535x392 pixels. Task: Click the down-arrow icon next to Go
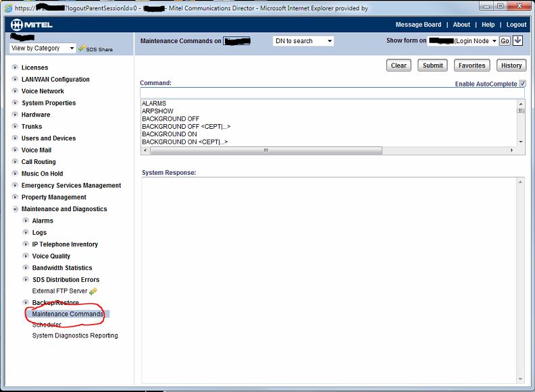click(x=517, y=40)
